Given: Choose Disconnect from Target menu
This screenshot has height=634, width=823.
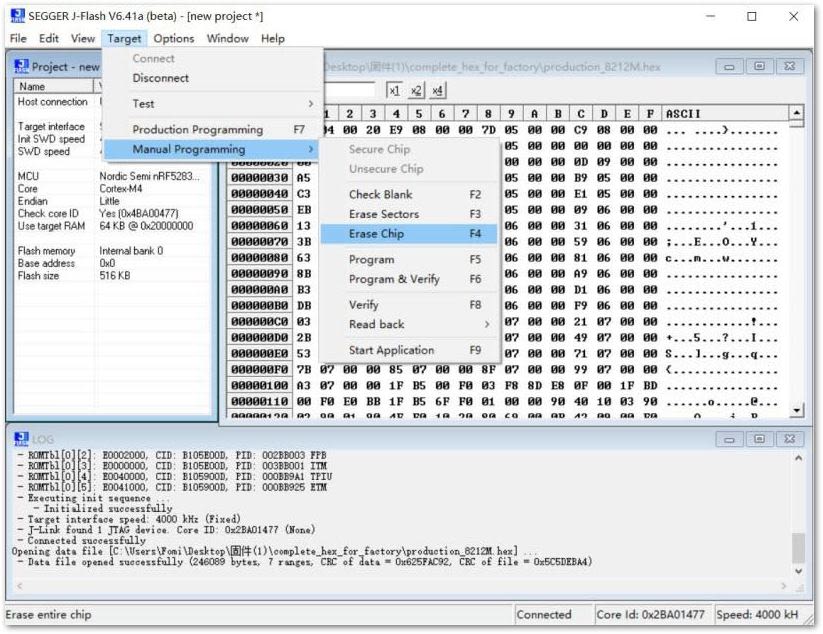Looking at the screenshot, I should (213, 78).
